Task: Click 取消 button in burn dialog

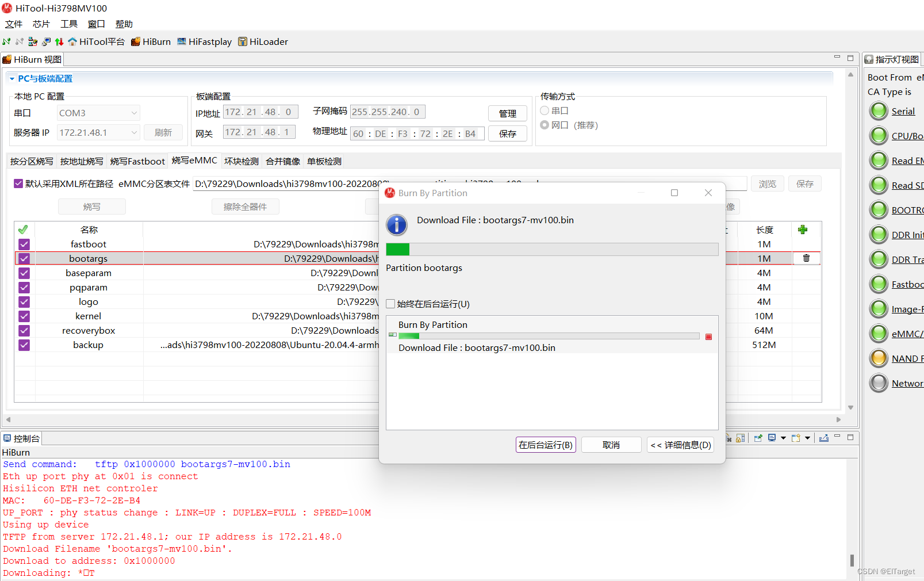Action: coord(611,445)
